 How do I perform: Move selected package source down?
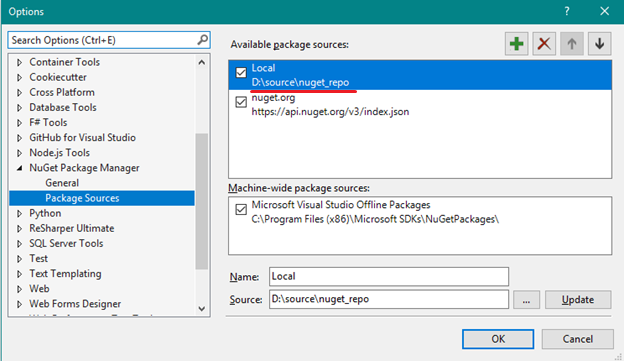pos(599,44)
